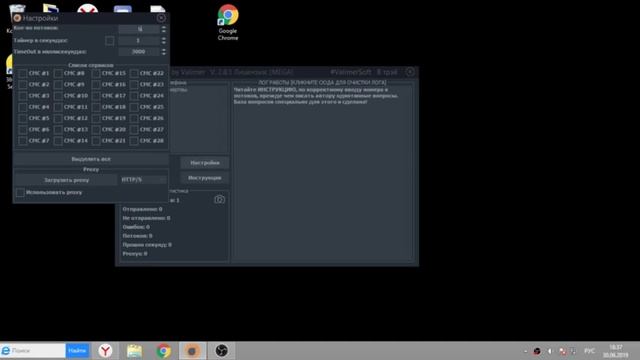Open Настройки button in main window
The image size is (640, 360).
pyautogui.click(x=205, y=163)
